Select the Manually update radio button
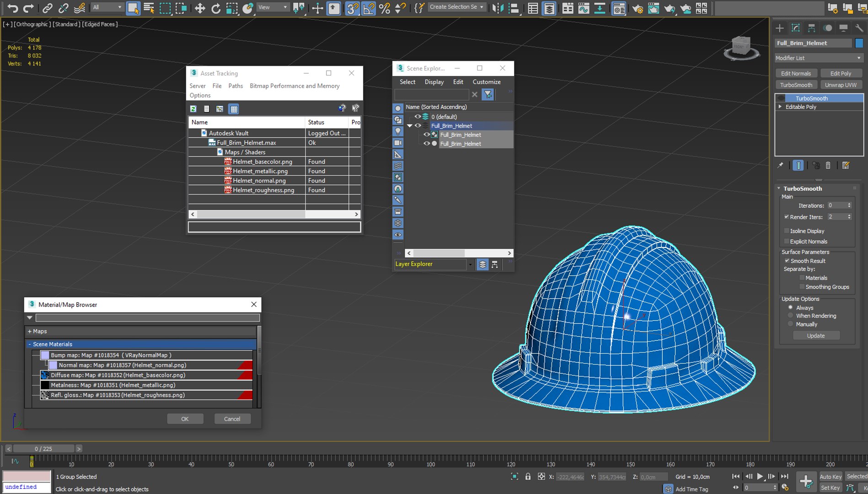Screen dimensions: 868x494 [790, 324]
